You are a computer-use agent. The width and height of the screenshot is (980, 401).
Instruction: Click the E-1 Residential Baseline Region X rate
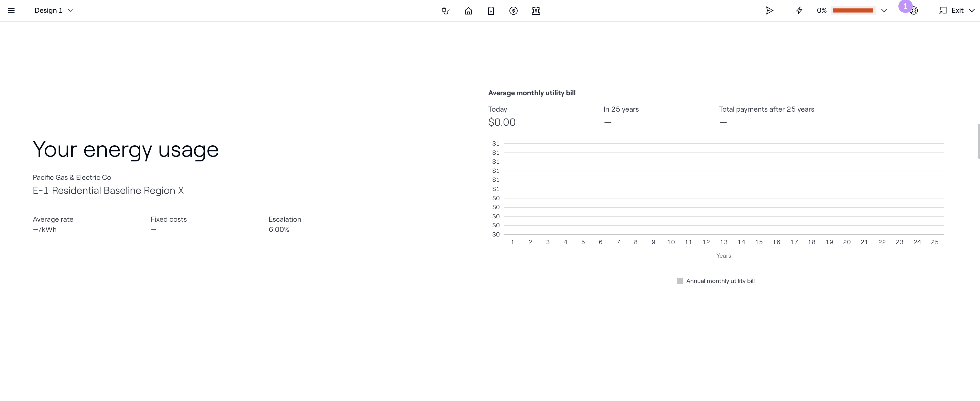[108, 191]
